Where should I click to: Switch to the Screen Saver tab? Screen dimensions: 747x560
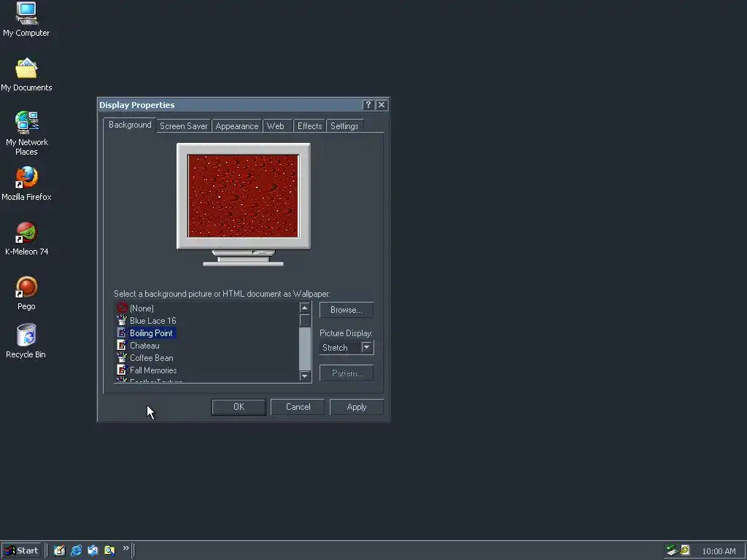click(x=183, y=126)
